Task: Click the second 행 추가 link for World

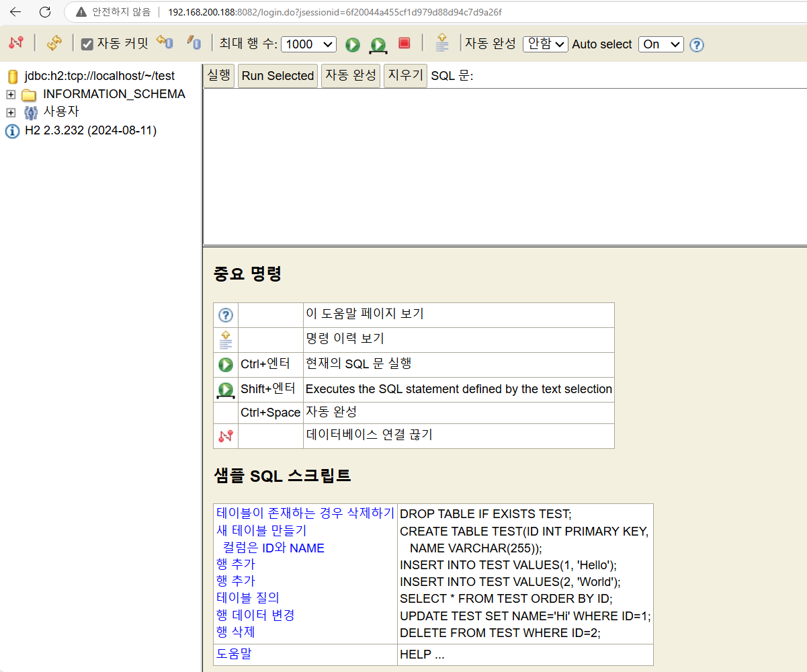Action: pos(236,581)
